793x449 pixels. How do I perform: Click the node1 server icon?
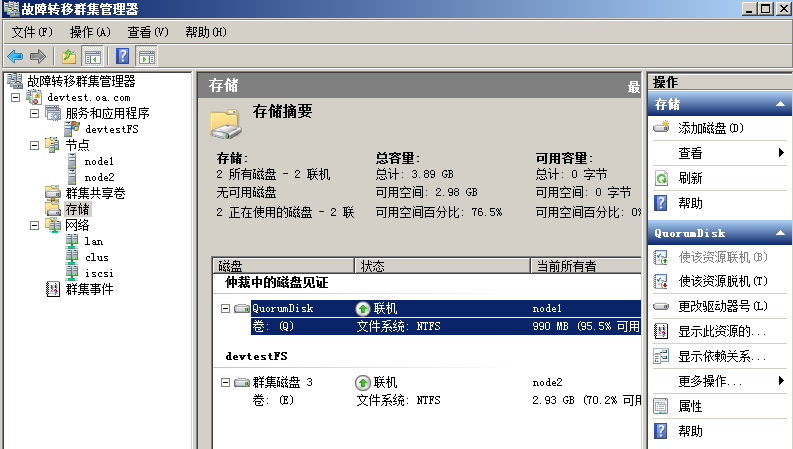click(72, 161)
